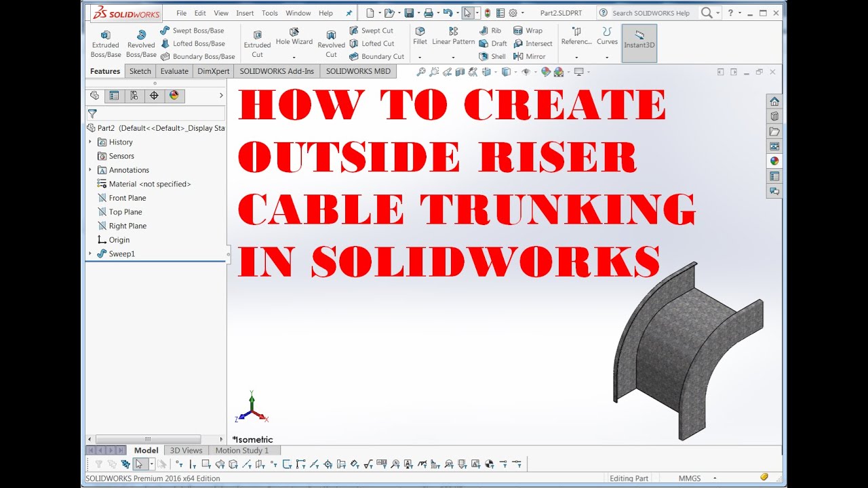Expand the display pane chevron

(x=221, y=96)
